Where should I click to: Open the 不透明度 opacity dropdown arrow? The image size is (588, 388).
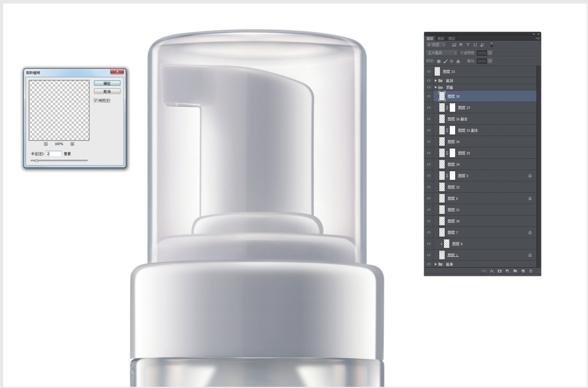coord(490,53)
